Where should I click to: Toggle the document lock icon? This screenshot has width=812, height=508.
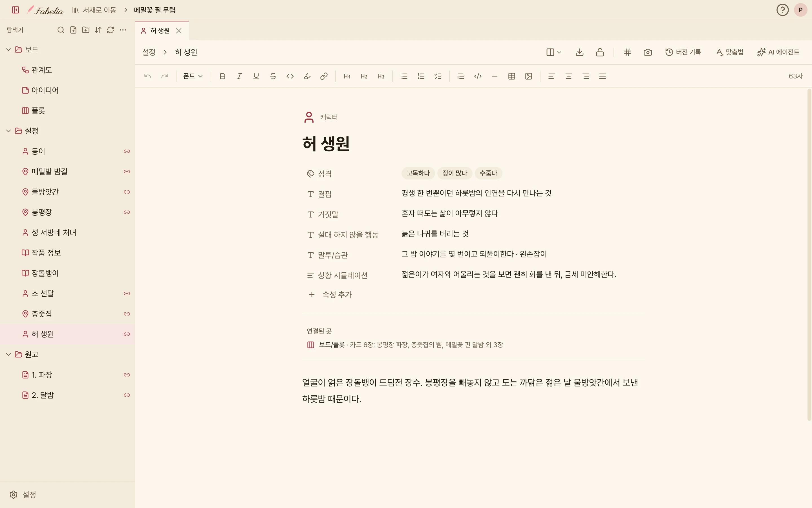[600, 52]
